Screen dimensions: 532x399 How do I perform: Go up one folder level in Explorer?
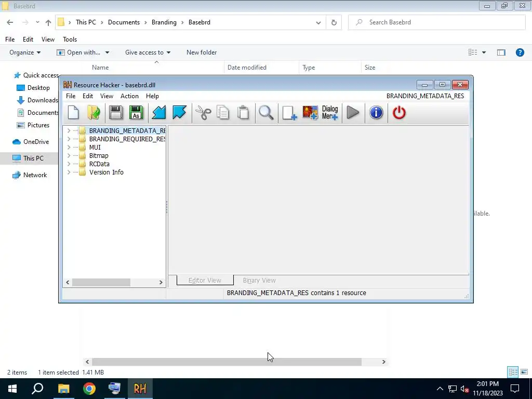pos(48,22)
